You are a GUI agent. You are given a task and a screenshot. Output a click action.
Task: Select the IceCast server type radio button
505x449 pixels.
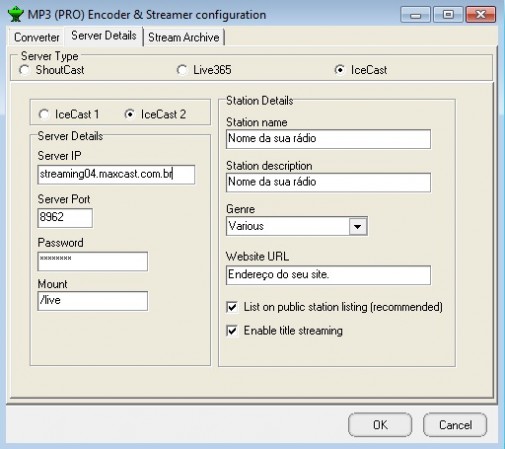point(340,70)
